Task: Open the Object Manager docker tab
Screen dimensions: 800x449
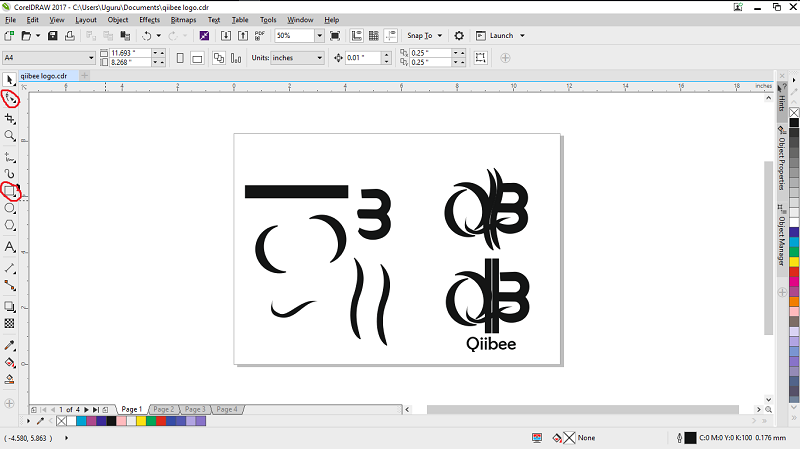Action: pyautogui.click(x=782, y=236)
